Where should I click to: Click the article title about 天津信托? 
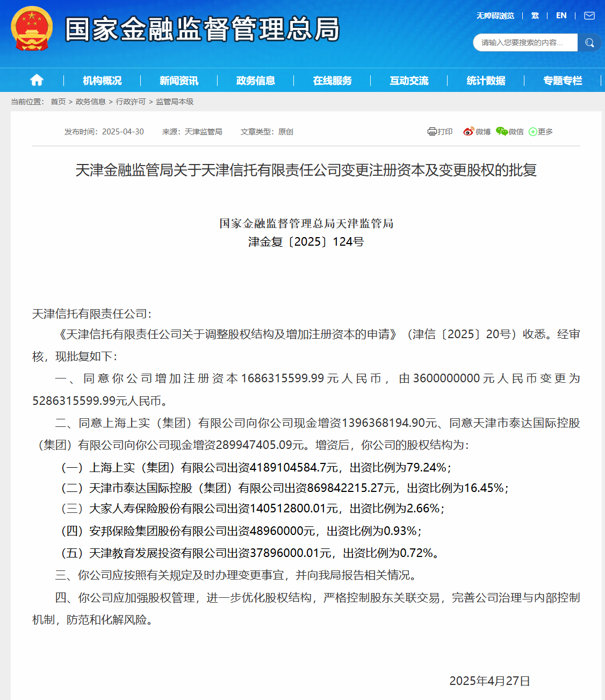pyautogui.click(x=306, y=170)
